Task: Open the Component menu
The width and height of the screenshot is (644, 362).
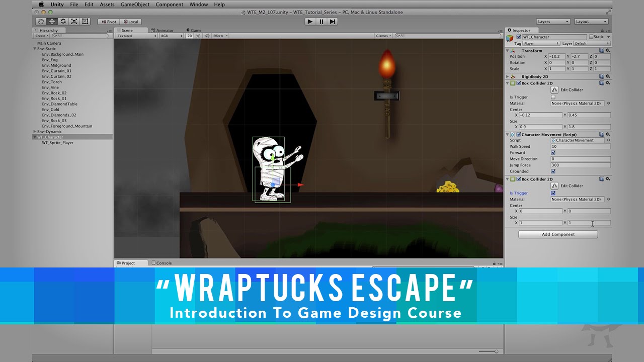Action: [170, 5]
